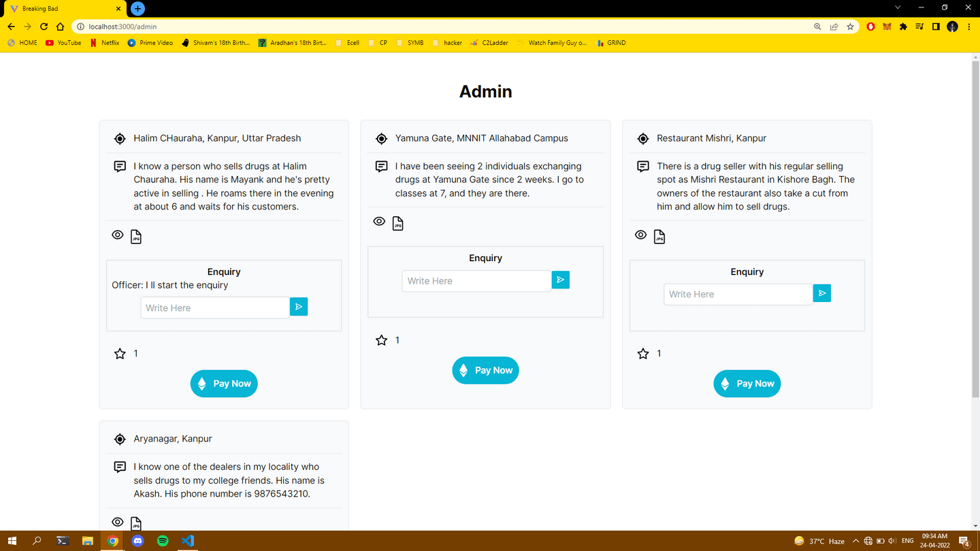Go to browser home page

60,27
